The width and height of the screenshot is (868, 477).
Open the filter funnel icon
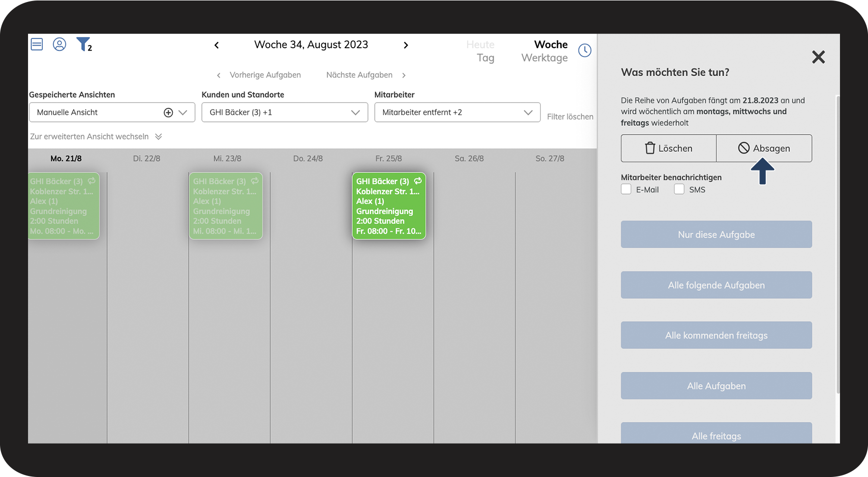83,44
